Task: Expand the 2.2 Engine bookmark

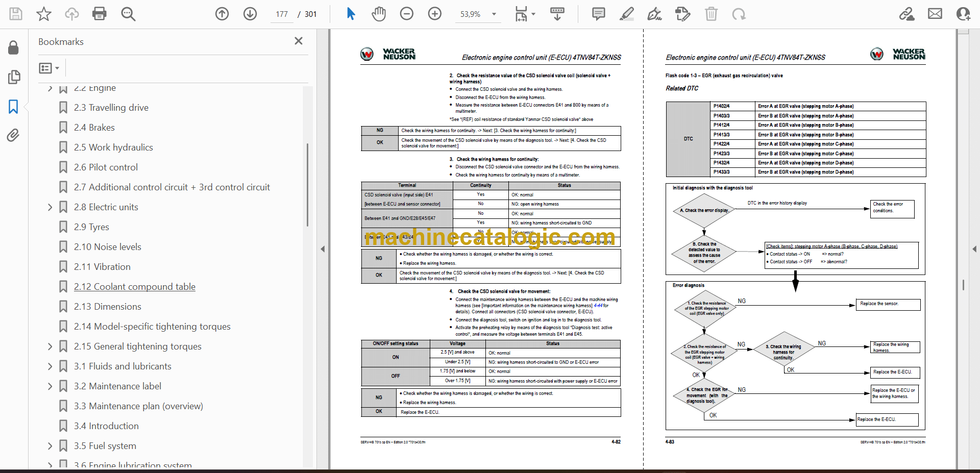Action: [x=50, y=88]
